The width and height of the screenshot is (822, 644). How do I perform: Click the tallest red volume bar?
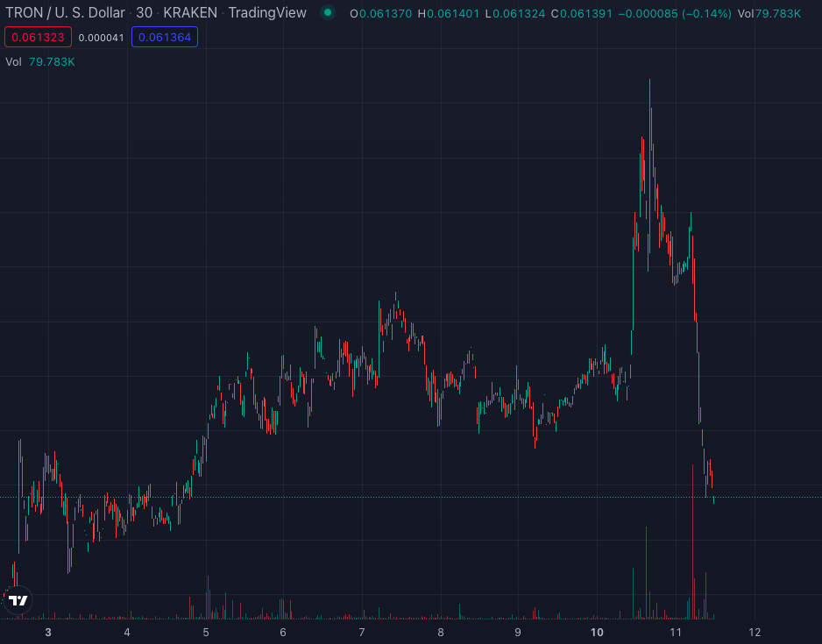(x=693, y=541)
